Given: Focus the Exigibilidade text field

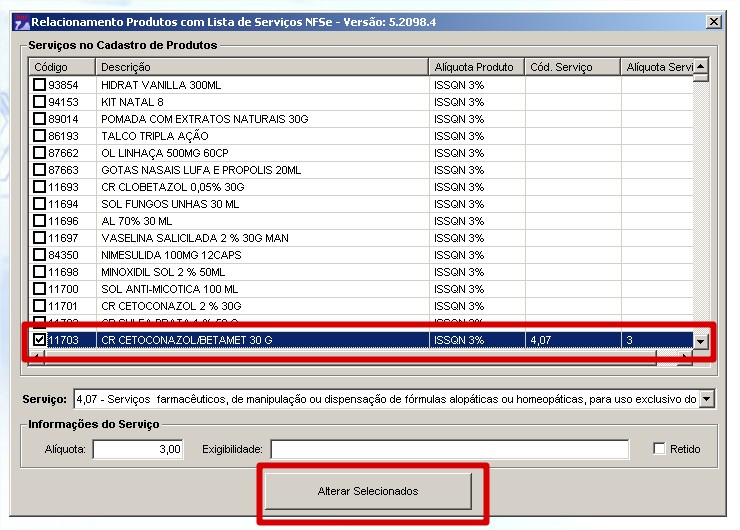Looking at the screenshot, I should coord(449,450).
